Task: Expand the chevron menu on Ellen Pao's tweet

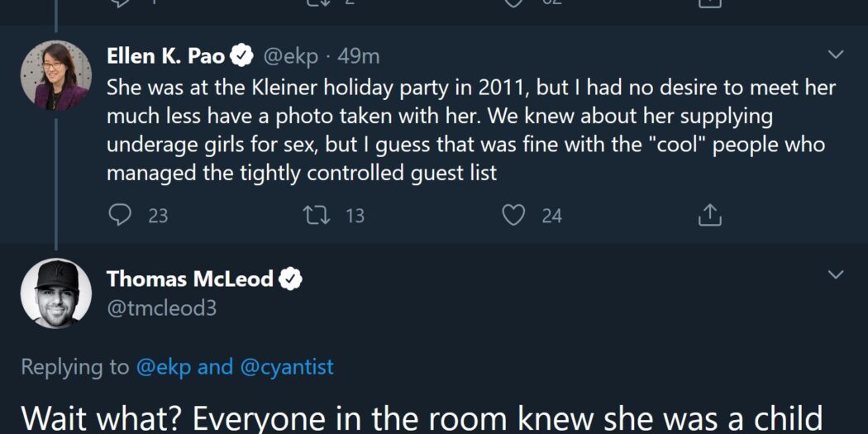Action: (836, 55)
